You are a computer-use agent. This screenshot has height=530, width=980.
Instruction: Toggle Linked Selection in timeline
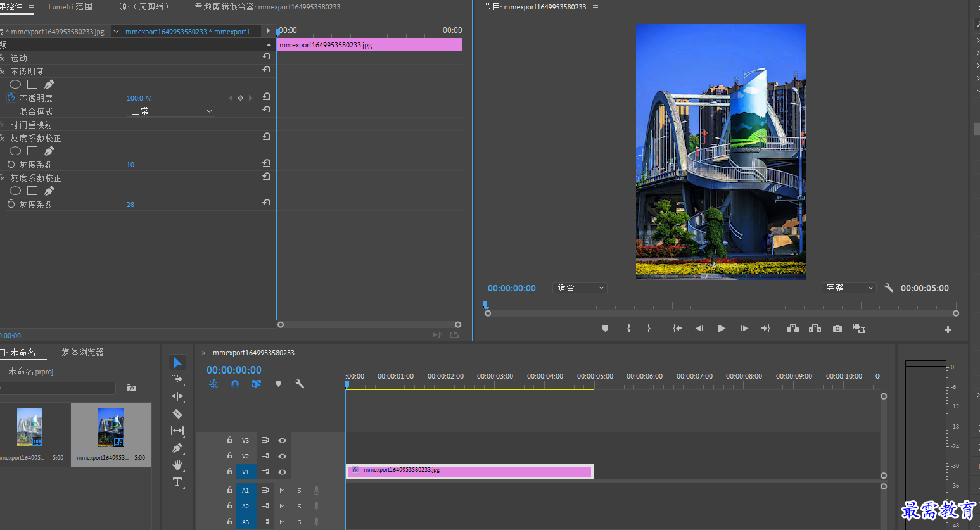(x=256, y=384)
